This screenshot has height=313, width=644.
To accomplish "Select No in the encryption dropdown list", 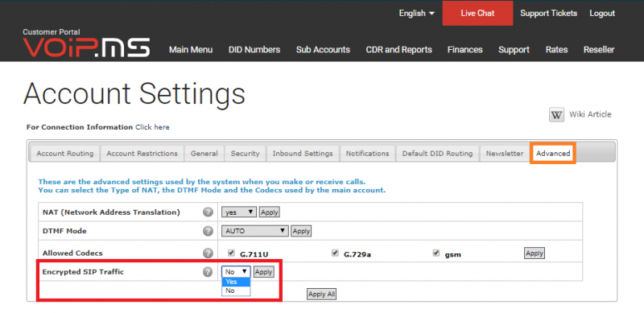I will (236, 290).
